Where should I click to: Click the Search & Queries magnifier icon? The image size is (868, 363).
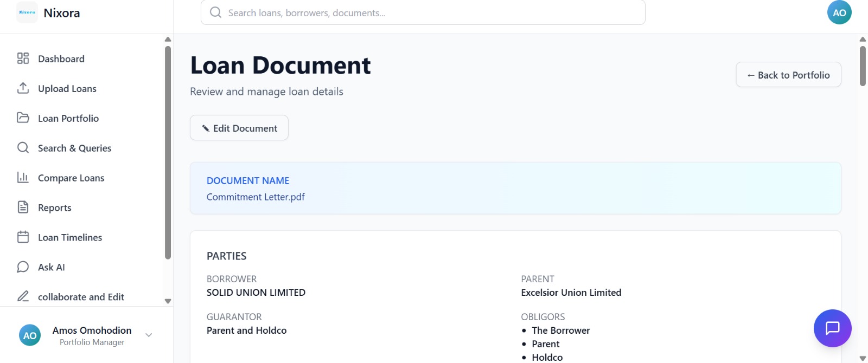23,148
